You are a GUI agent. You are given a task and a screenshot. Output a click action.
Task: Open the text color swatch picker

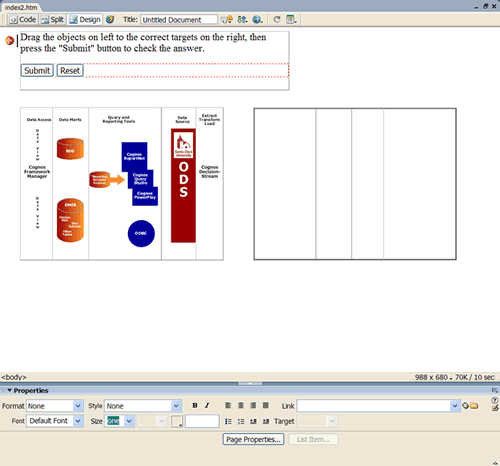click(176, 421)
